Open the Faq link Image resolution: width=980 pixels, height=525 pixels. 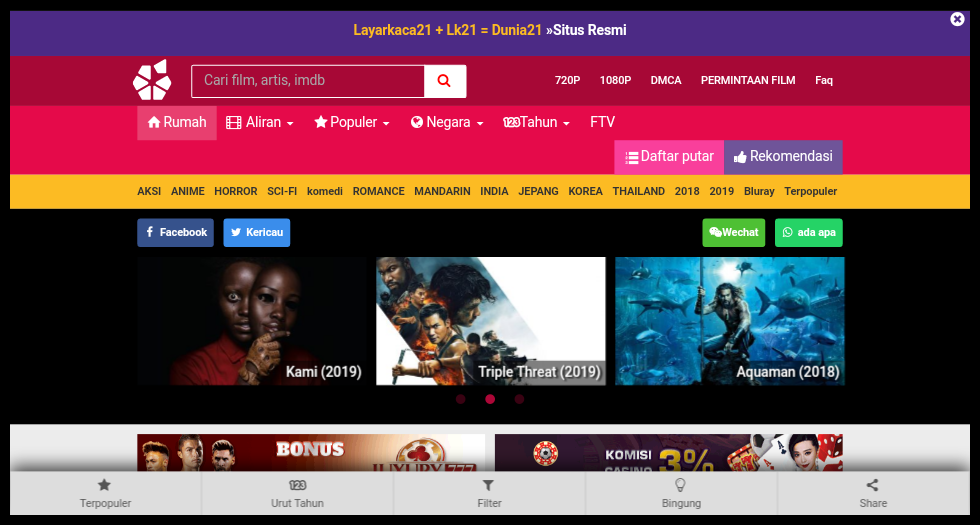click(x=824, y=80)
